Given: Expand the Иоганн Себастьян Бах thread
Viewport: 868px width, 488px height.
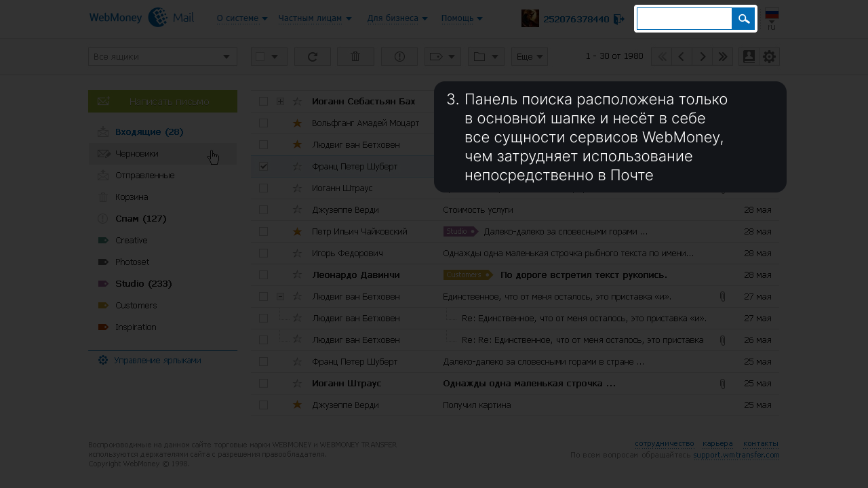Looking at the screenshot, I should pos(281,101).
